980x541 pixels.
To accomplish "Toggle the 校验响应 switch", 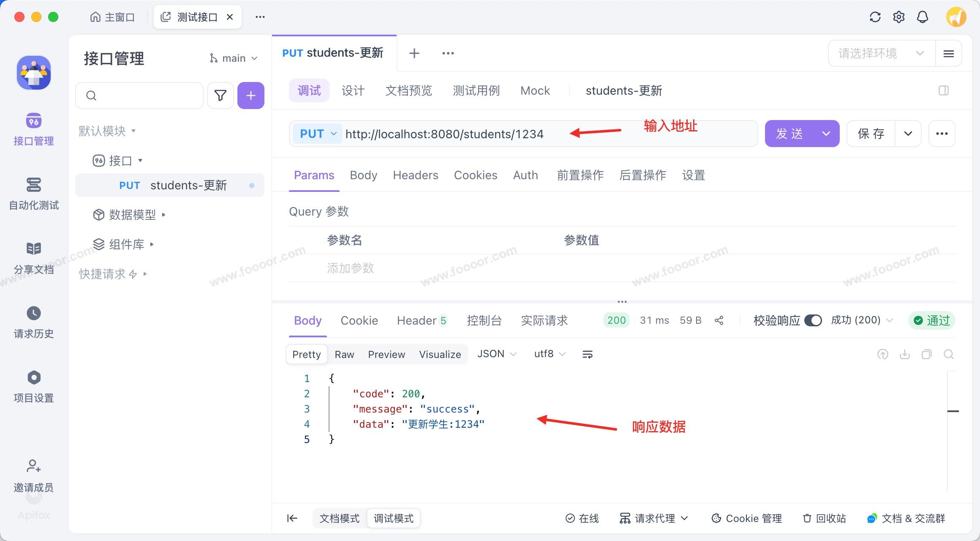I will click(813, 320).
